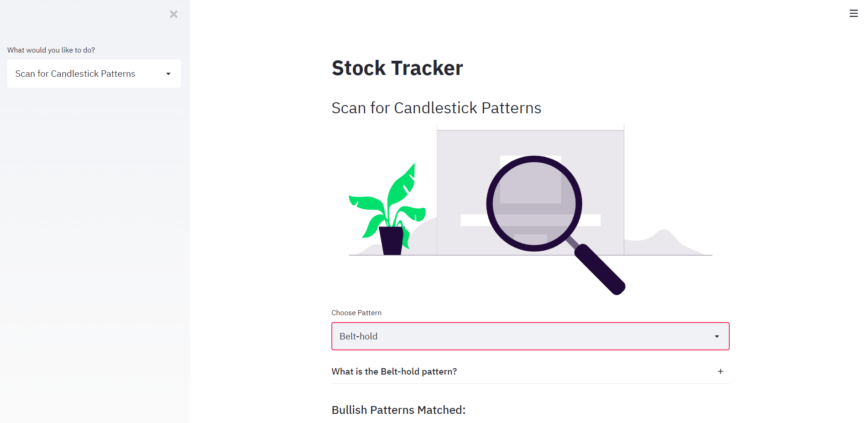Open the sidebar action dropdown arrow

(168, 74)
